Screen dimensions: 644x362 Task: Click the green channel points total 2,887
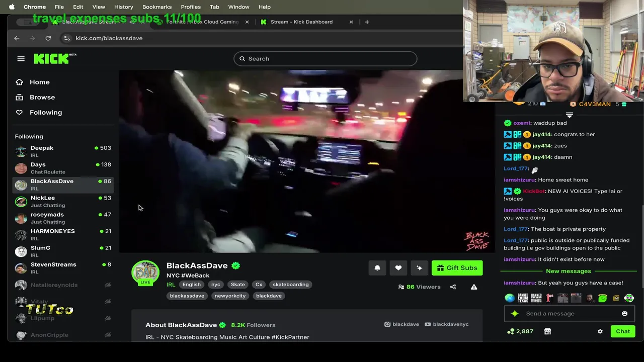click(520, 331)
